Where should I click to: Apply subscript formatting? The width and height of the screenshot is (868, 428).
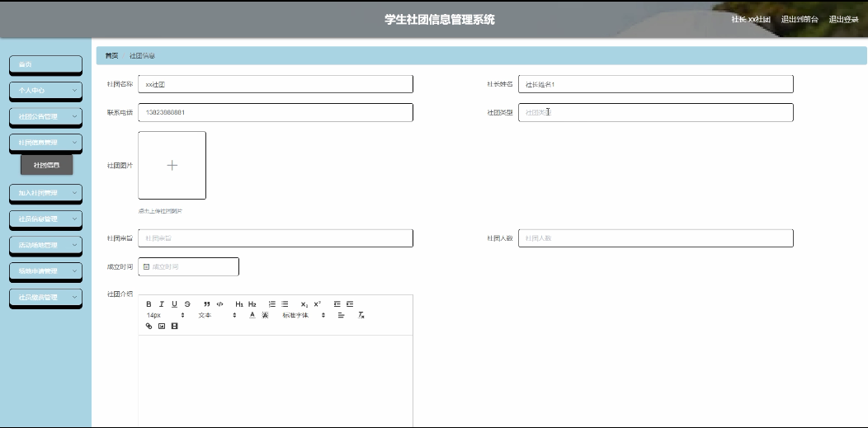(304, 304)
